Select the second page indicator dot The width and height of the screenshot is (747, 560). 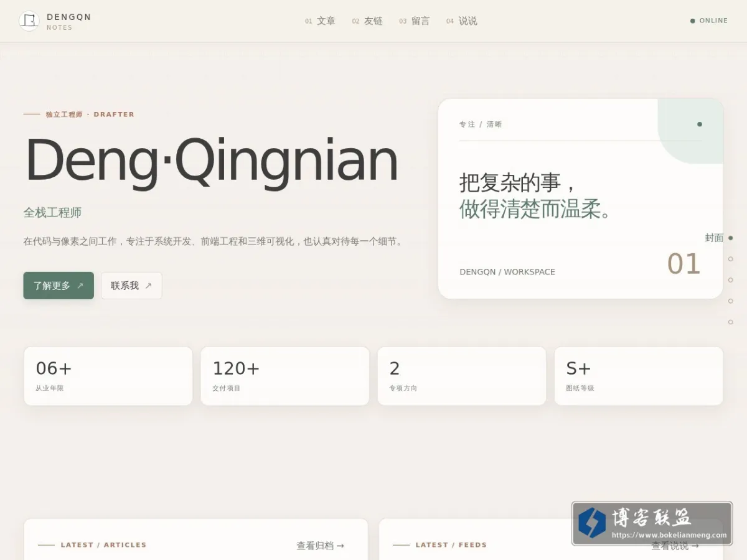731,259
